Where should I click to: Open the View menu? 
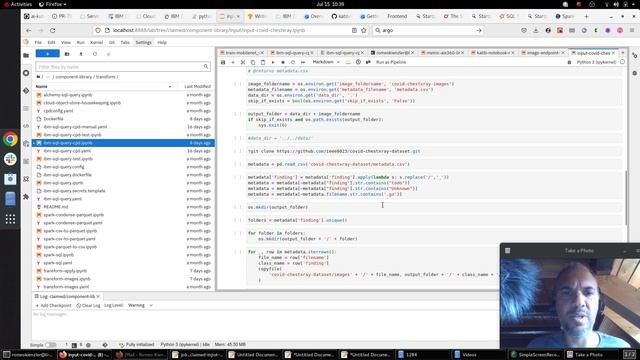click(66, 42)
